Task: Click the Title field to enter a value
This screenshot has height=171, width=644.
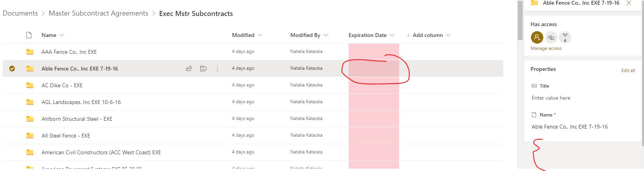Action: [x=551, y=98]
